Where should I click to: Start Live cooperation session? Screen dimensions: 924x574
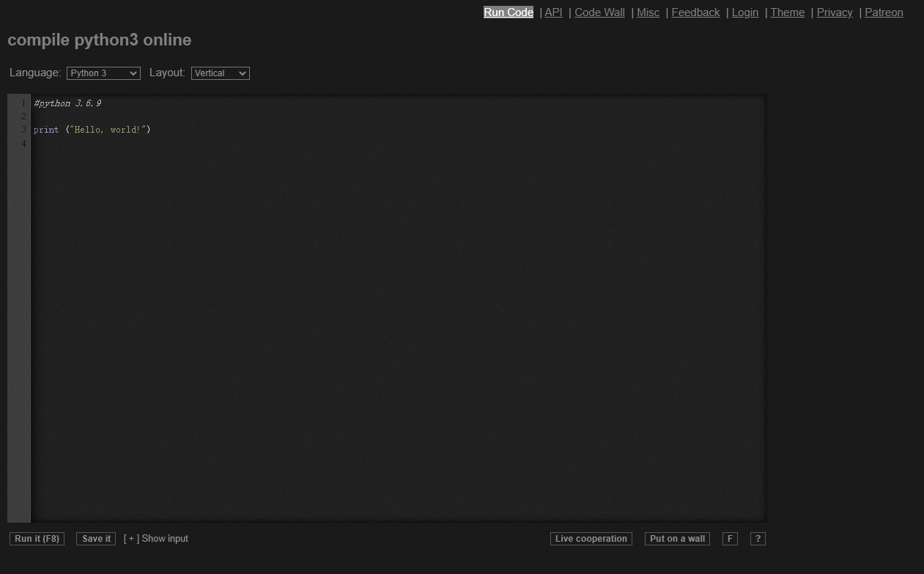tap(591, 539)
